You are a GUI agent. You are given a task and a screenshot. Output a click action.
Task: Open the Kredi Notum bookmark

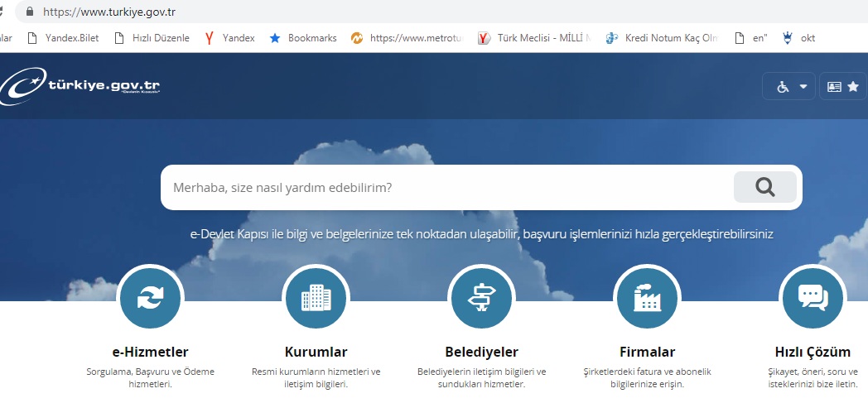(x=663, y=37)
